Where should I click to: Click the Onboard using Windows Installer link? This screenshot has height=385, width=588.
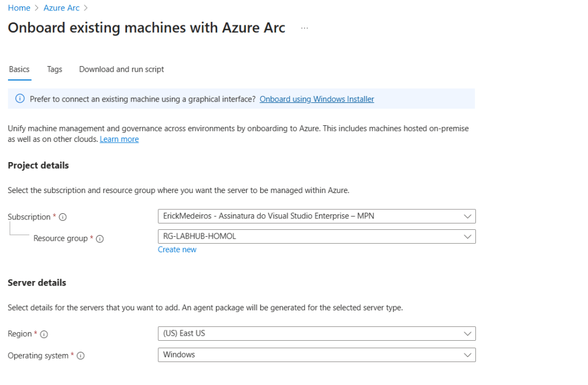tap(317, 99)
